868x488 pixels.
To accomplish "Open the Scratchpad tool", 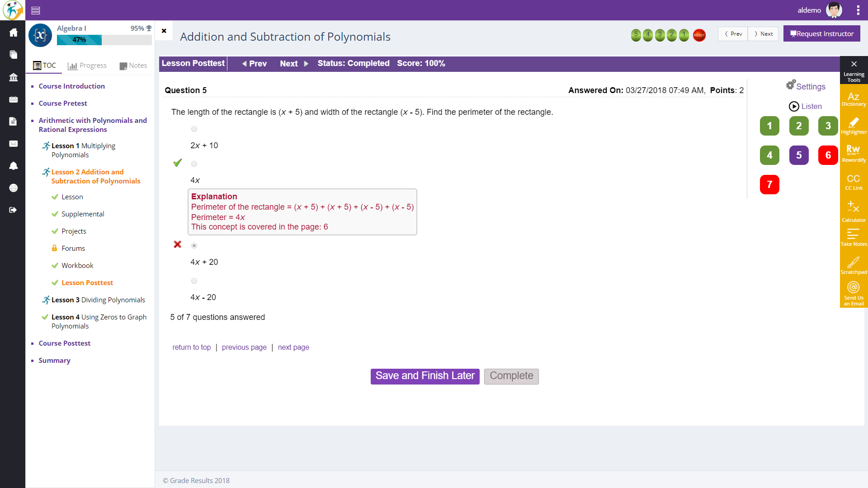I will pos(854,265).
